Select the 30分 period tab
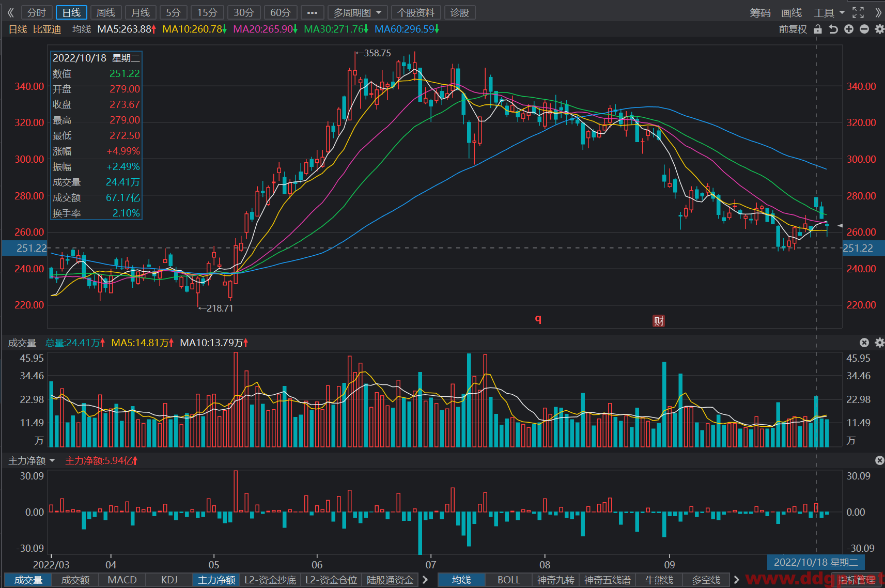The height and width of the screenshot is (588, 885). tap(244, 12)
